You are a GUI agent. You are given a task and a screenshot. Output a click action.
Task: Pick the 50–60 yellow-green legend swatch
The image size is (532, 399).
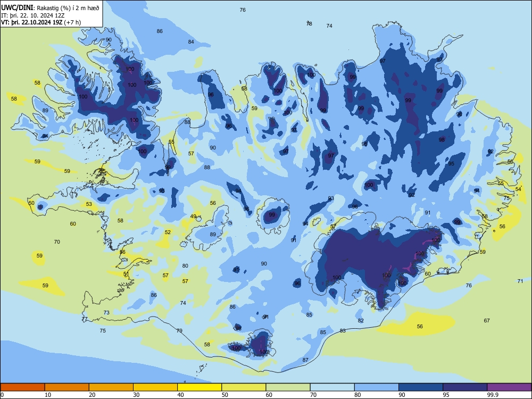244,387
